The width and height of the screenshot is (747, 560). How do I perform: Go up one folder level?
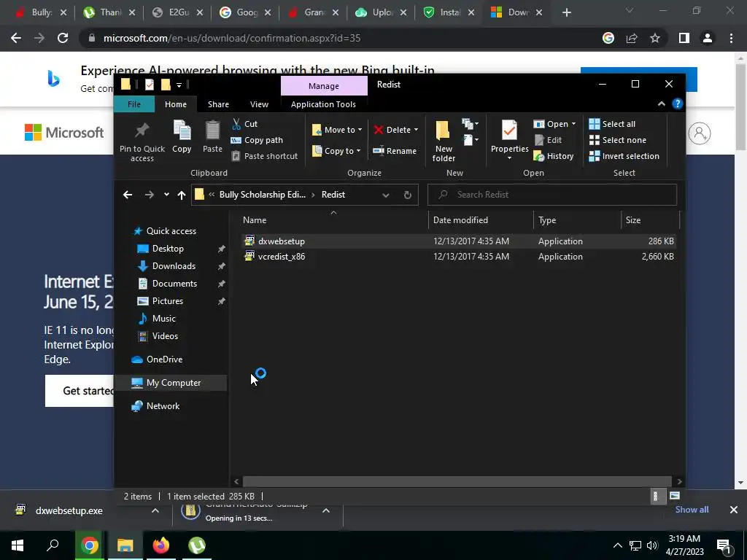click(182, 195)
